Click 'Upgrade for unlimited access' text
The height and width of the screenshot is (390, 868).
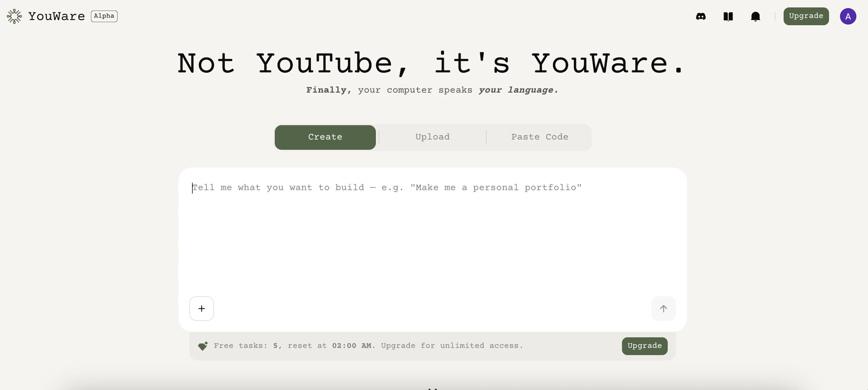click(x=452, y=346)
